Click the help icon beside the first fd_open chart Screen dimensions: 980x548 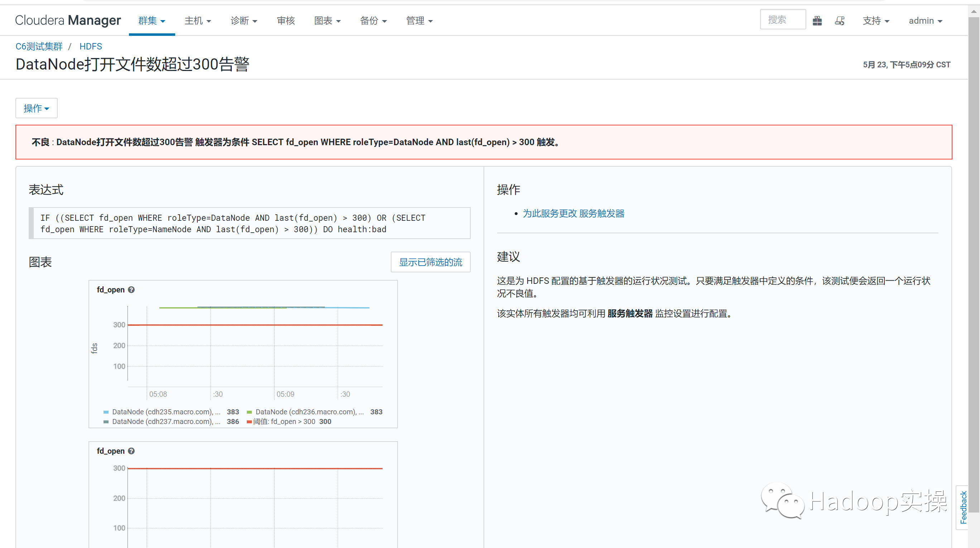131,290
